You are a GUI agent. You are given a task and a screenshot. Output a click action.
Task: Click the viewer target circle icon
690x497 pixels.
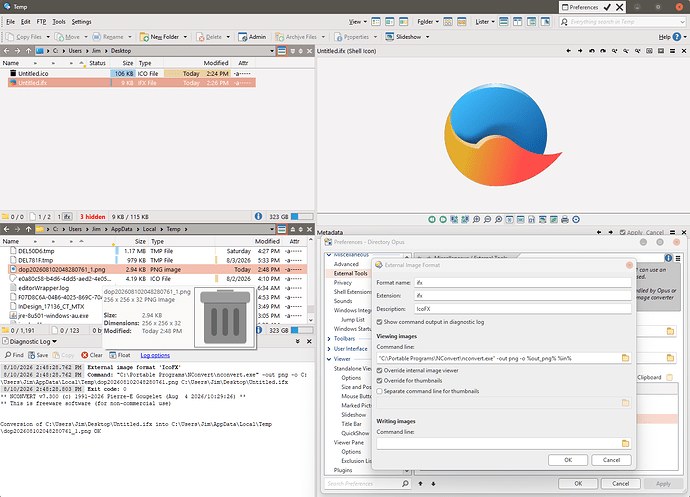pos(576,219)
